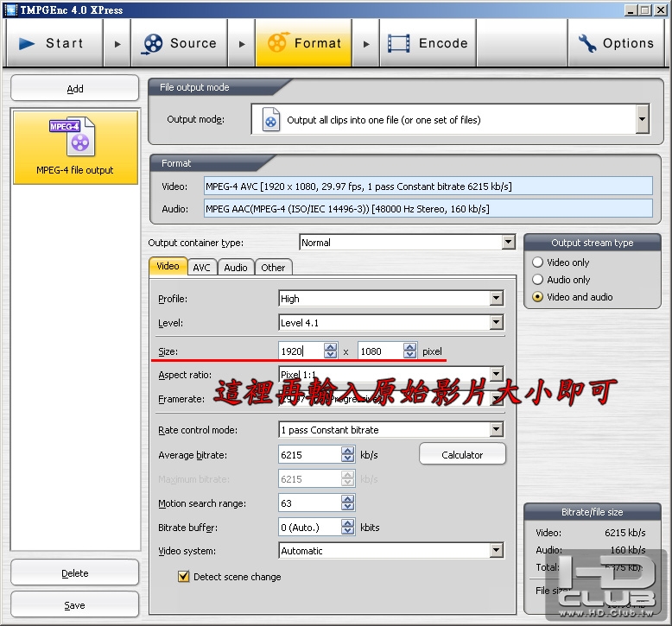Click the width size field 1920

pyautogui.click(x=301, y=351)
